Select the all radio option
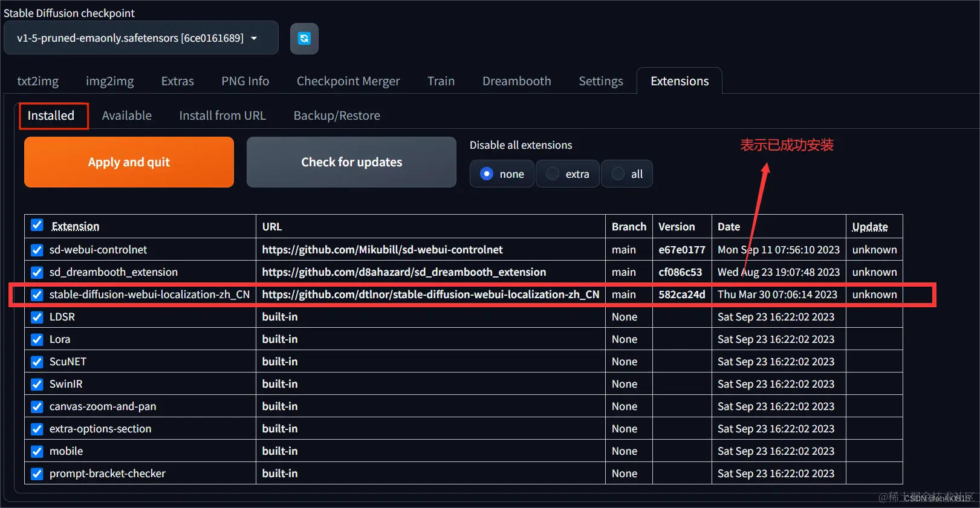 pyautogui.click(x=627, y=174)
